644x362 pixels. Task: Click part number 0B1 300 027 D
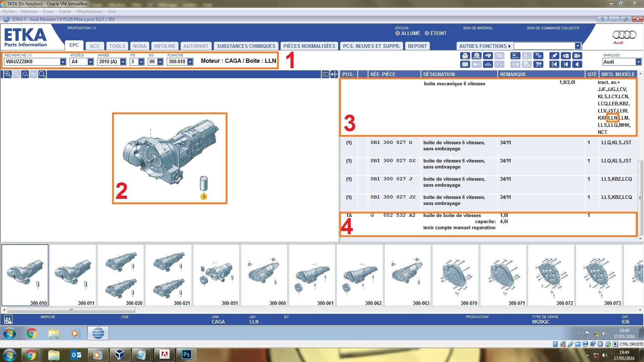coord(391,142)
